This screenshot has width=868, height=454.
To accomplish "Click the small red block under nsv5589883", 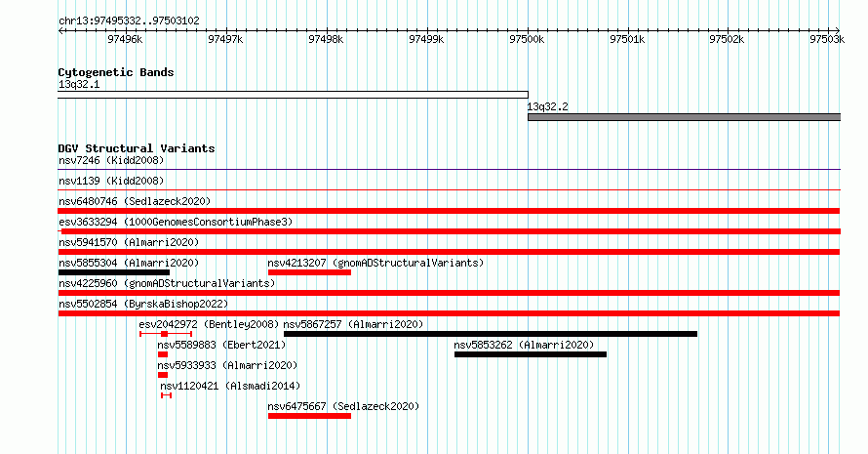I will click(x=163, y=354).
